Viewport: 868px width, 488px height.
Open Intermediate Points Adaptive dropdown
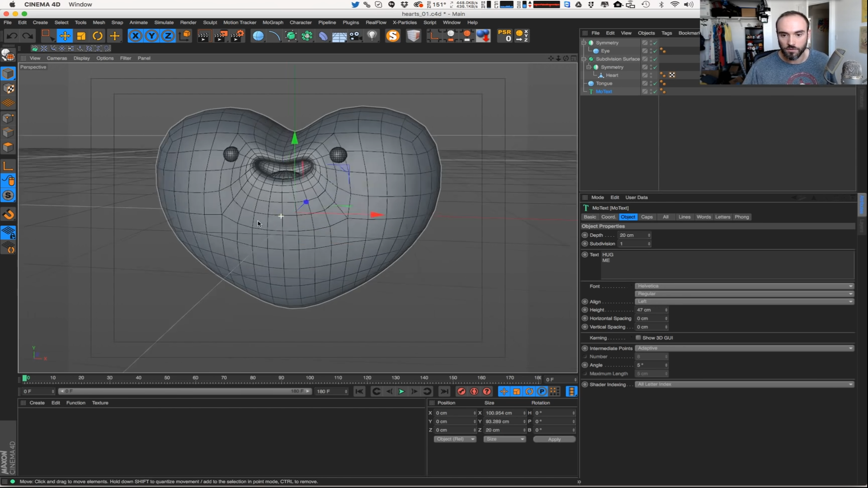745,348
